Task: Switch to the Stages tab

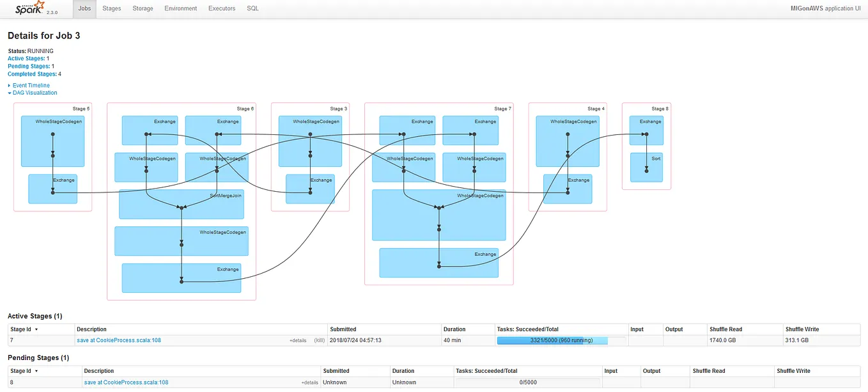Action: 111,8
